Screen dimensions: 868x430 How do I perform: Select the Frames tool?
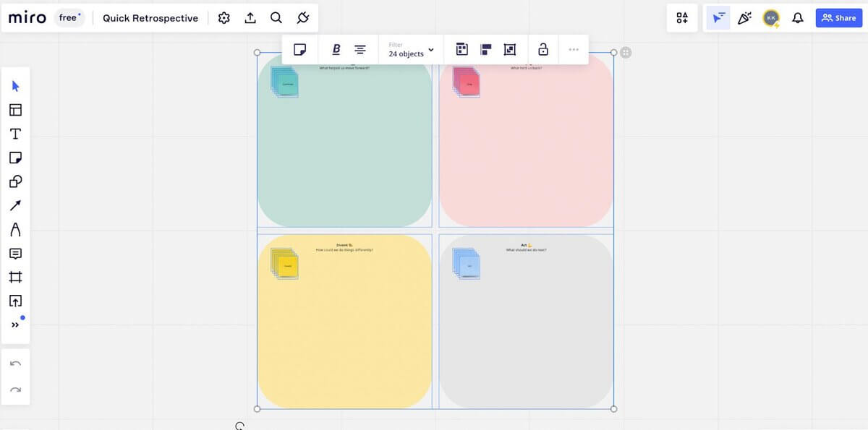(16, 277)
